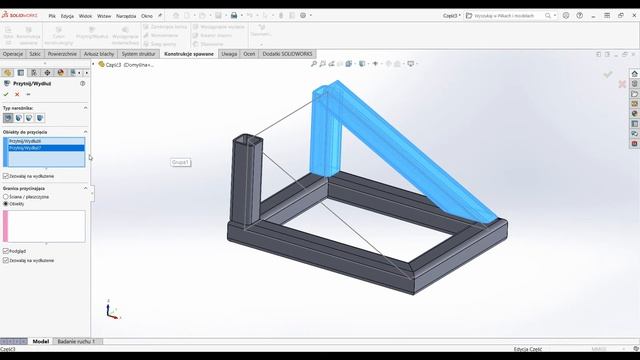Collapse the Typ narożnika section
This screenshot has height=360, width=640.
85,108
